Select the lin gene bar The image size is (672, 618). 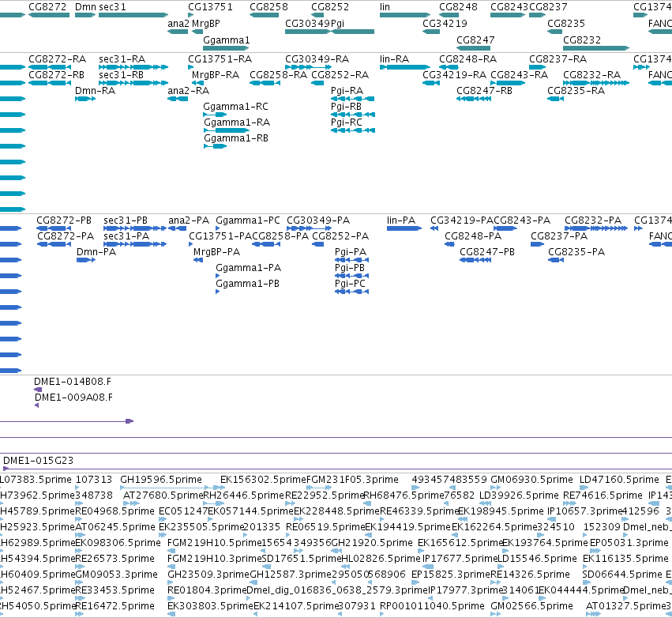[405, 15]
